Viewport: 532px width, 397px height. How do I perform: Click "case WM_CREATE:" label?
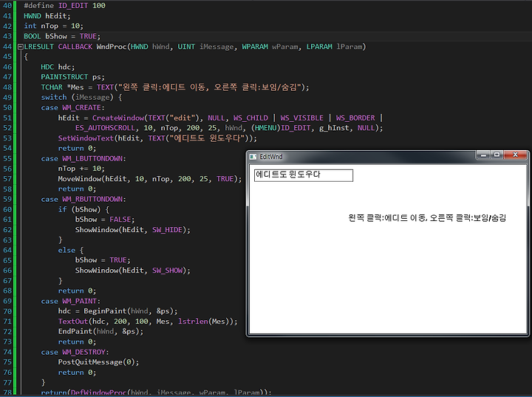pyautogui.click(x=72, y=108)
